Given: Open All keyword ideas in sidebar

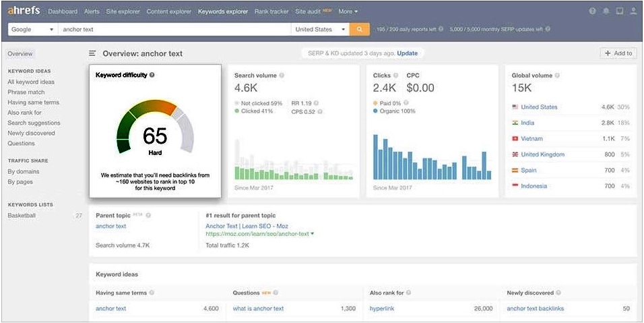Looking at the screenshot, I should click(x=31, y=82).
